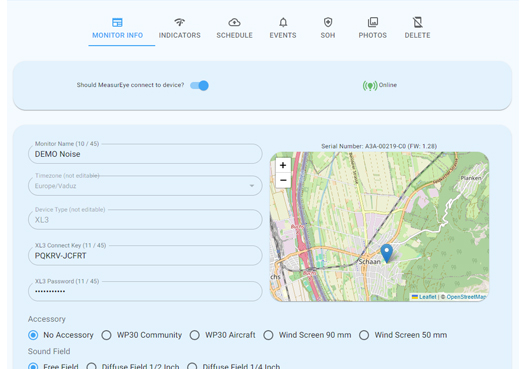Choose Wind Screen 50 mm option
Viewport: 526px width, 369px height.
tap(364, 335)
